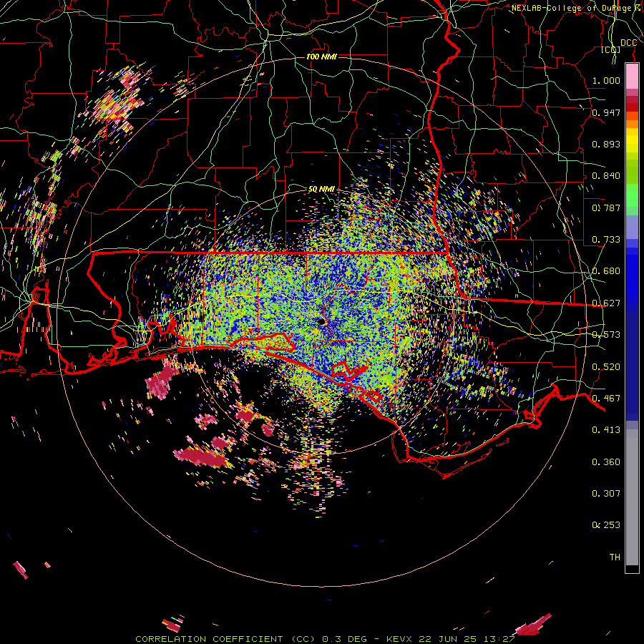Select the 0.840 scale value
This screenshot has width=644, height=644.
606,176
